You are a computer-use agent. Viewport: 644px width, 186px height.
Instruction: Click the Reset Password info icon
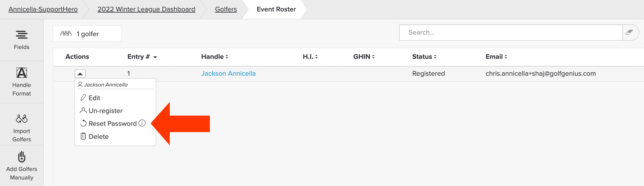point(142,123)
